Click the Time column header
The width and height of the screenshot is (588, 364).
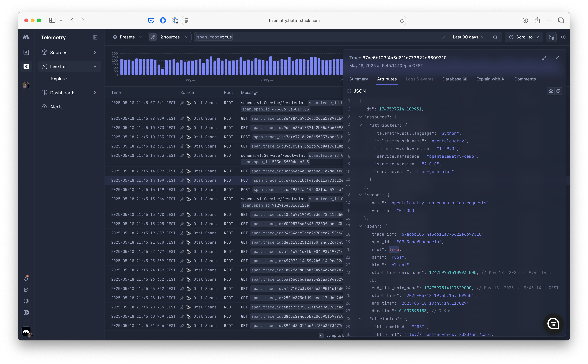coord(116,92)
